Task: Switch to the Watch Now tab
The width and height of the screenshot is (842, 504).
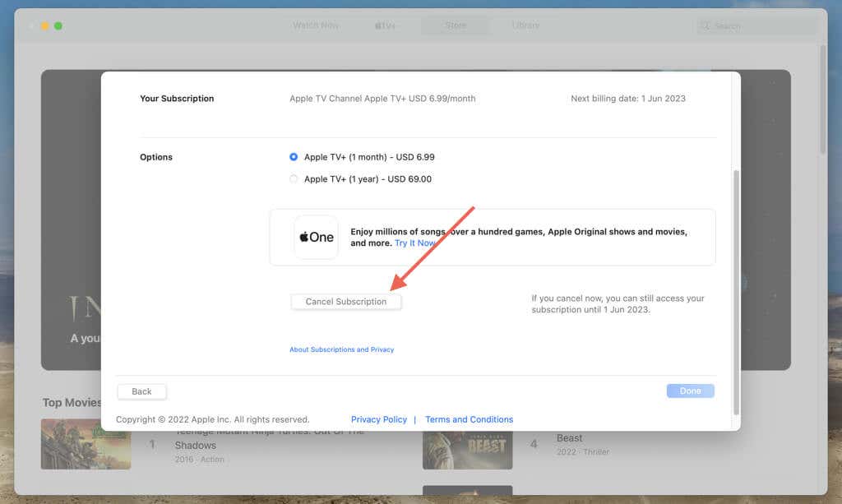Action: click(x=316, y=25)
